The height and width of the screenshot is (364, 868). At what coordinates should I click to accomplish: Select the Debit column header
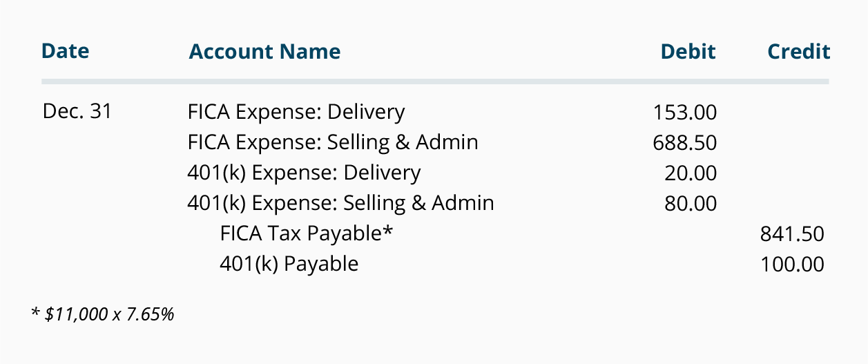(x=688, y=51)
